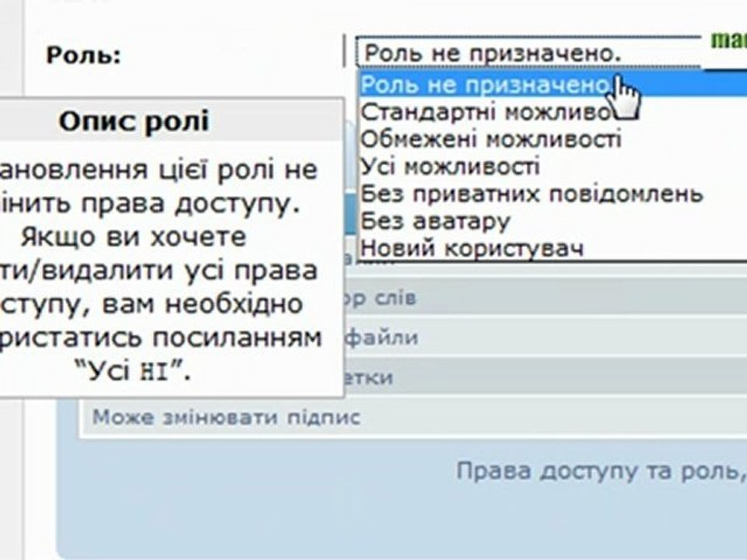The width and height of the screenshot is (747, 560).
Task: Click the 'Роль:' field label
Action: (84, 55)
